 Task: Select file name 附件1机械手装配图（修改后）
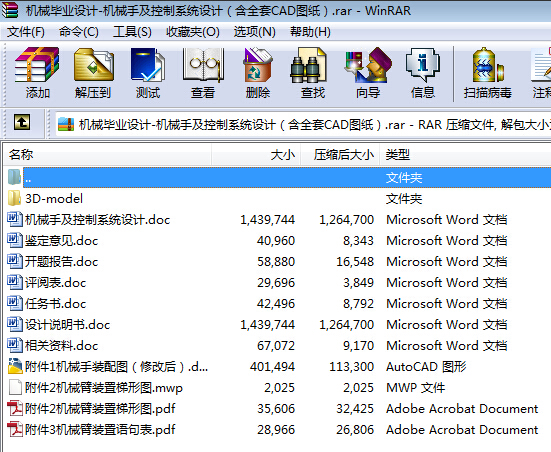tap(116, 367)
